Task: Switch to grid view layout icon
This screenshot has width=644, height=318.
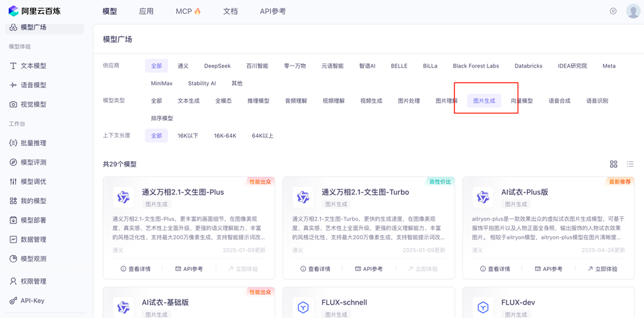Action: [614, 164]
